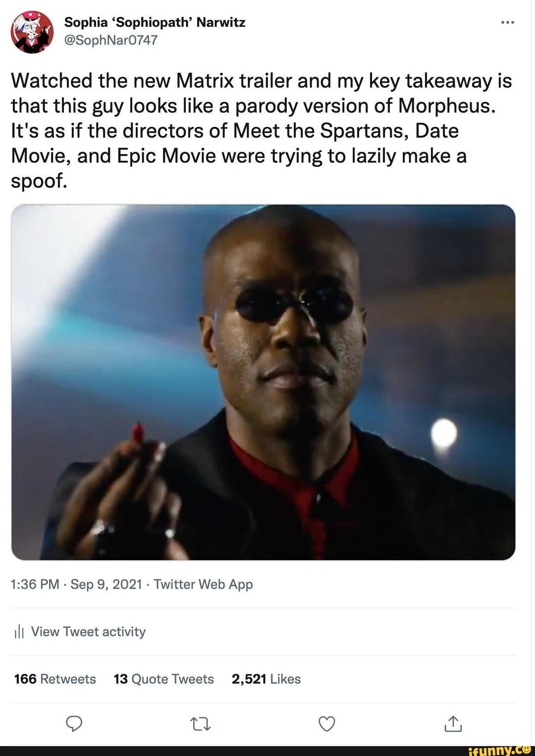The width and height of the screenshot is (535, 756).
Task: Click the bar chart analytics icon
Action: [19, 632]
